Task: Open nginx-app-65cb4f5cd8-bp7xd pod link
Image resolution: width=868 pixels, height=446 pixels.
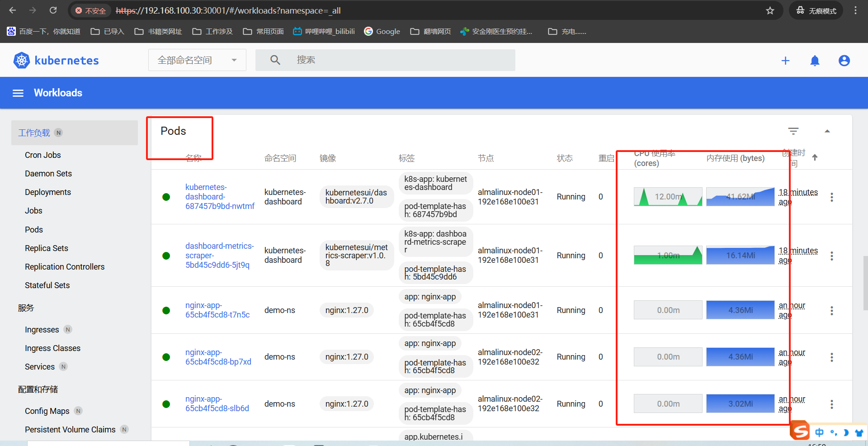Action: tap(218, 357)
